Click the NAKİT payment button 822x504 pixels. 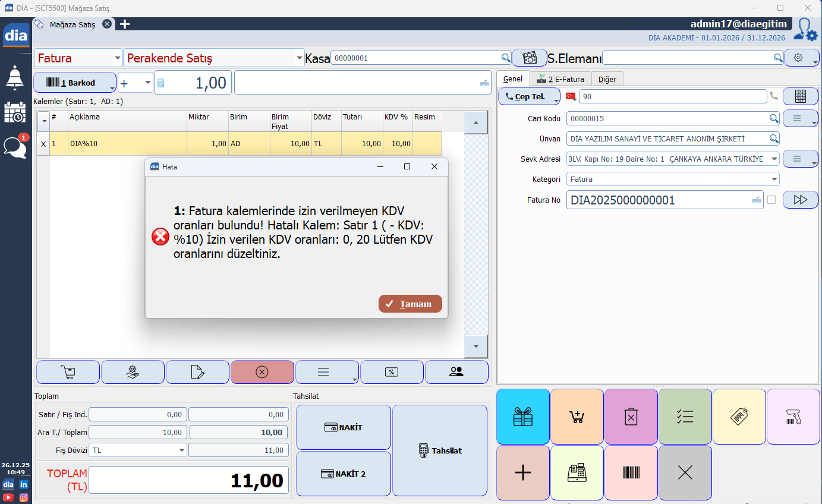(x=343, y=427)
